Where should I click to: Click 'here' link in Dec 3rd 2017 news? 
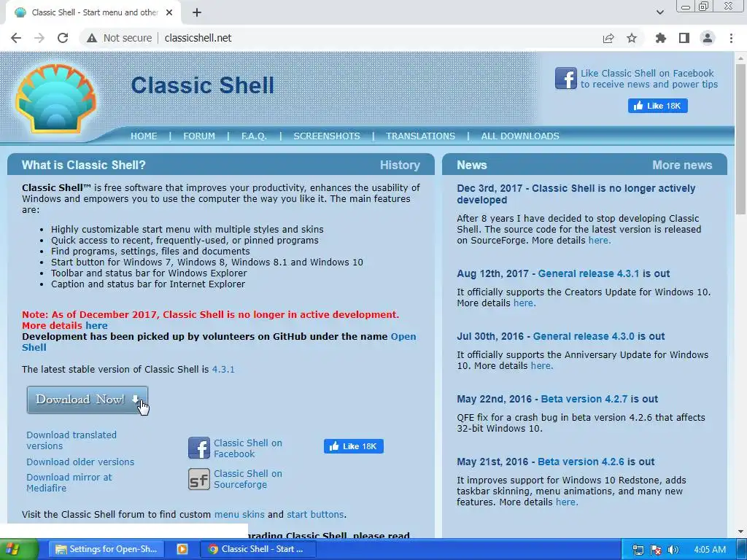click(x=599, y=241)
